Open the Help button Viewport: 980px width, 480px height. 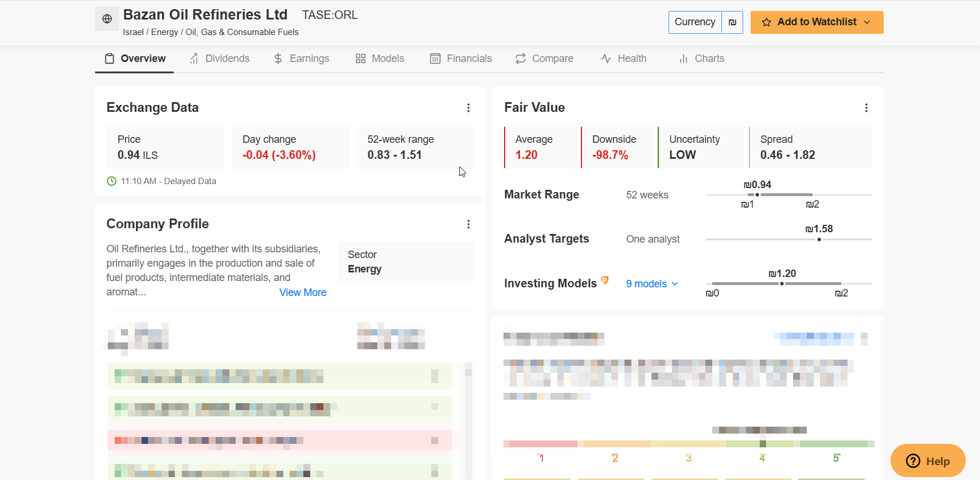[928, 461]
